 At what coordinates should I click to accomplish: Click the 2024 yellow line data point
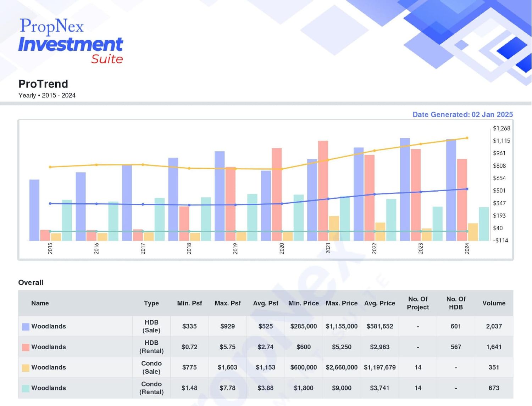pos(467,138)
